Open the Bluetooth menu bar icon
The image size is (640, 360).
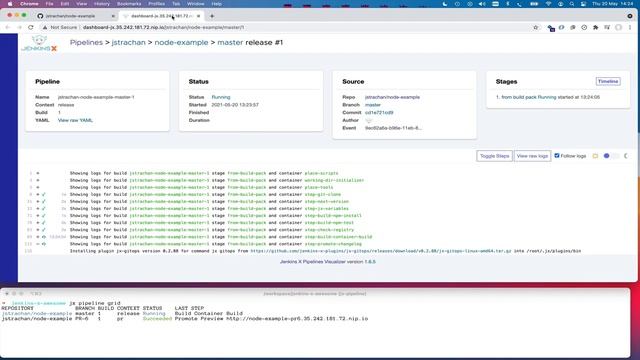[x=508, y=4]
